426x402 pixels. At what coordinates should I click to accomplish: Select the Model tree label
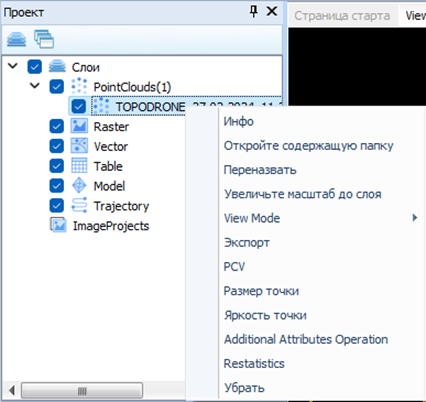pyautogui.click(x=109, y=186)
